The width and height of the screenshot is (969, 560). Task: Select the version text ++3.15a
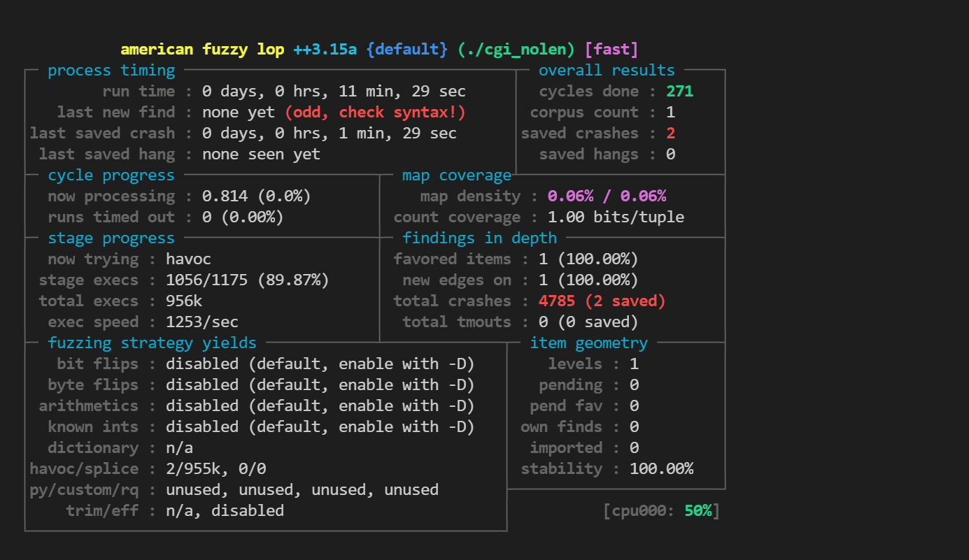click(325, 50)
